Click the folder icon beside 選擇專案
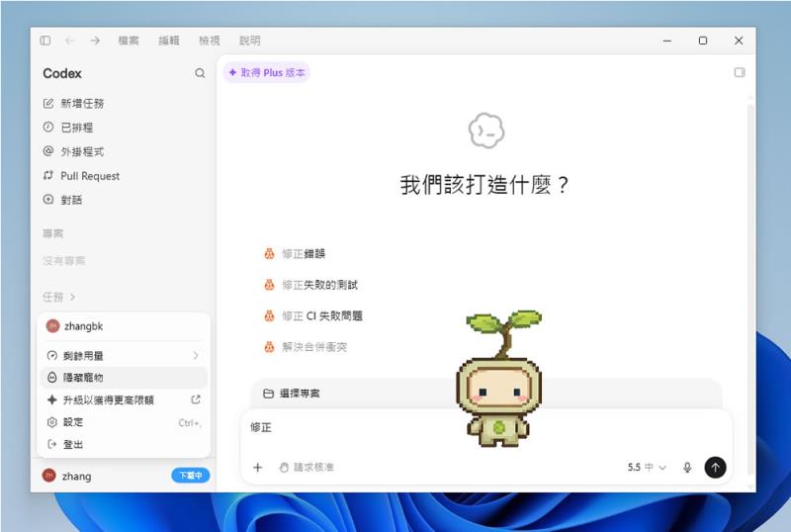 pos(269,394)
